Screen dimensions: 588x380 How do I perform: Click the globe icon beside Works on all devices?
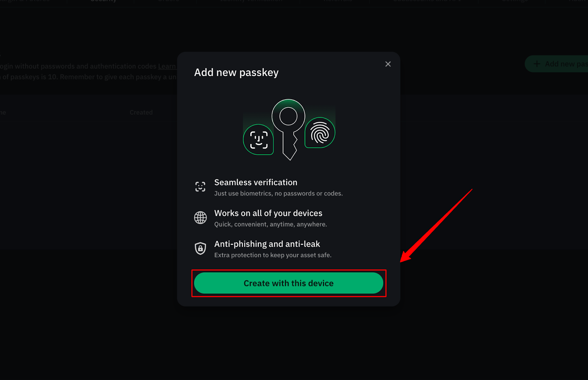point(200,218)
